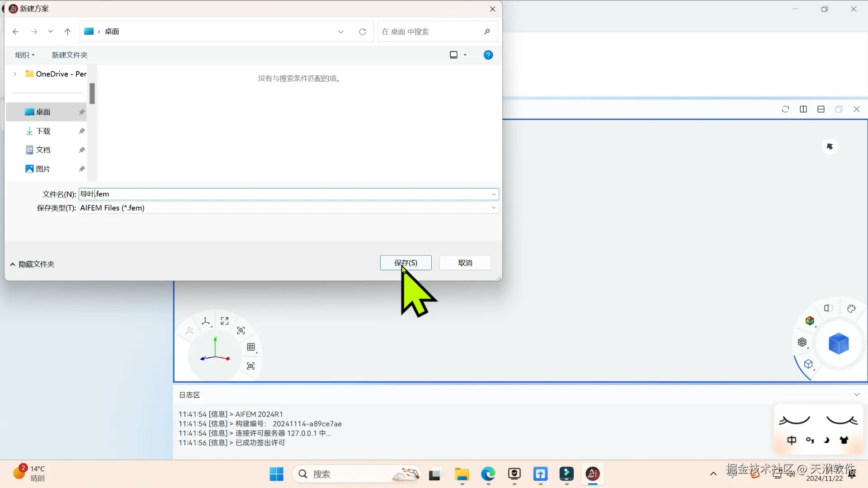The image size is (868, 488).
Task: Open the color palette icon
Action: click(851, 309)
